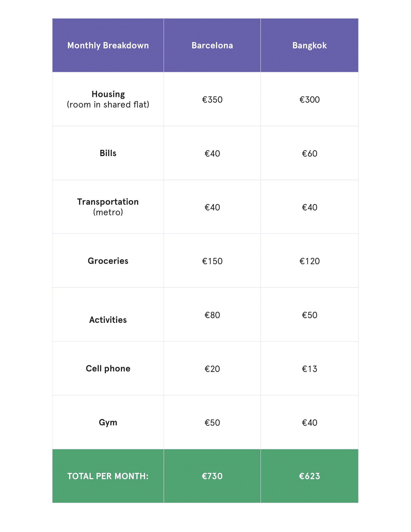Click the Cell phone row label
Screen dimensions: 411x532
[108, 369]
